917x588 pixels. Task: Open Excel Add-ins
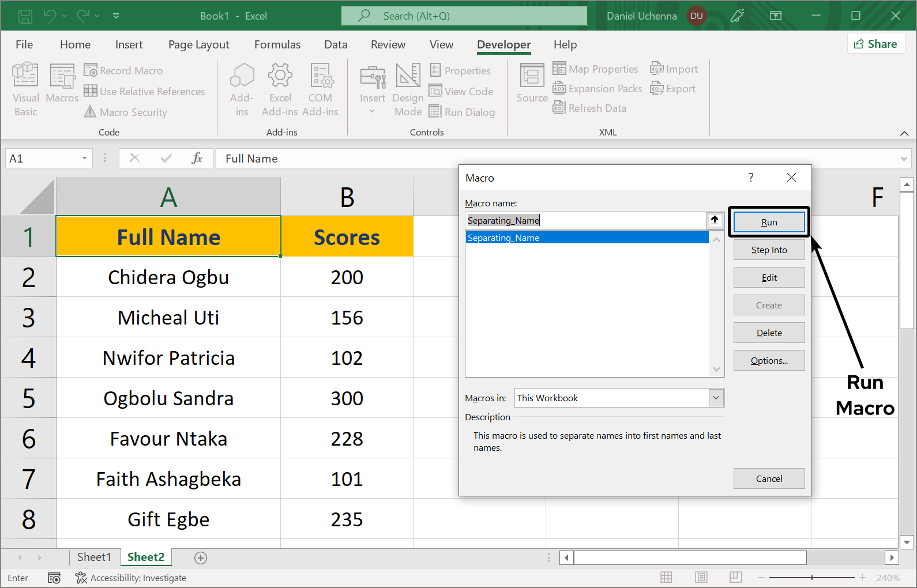280,89
